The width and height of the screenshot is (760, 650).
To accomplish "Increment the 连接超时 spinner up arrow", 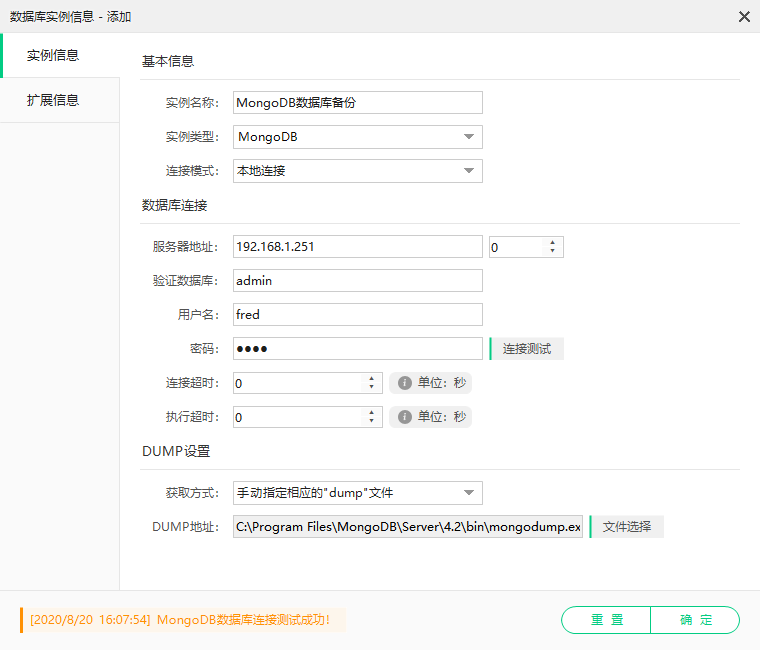I will click(371, 378).
